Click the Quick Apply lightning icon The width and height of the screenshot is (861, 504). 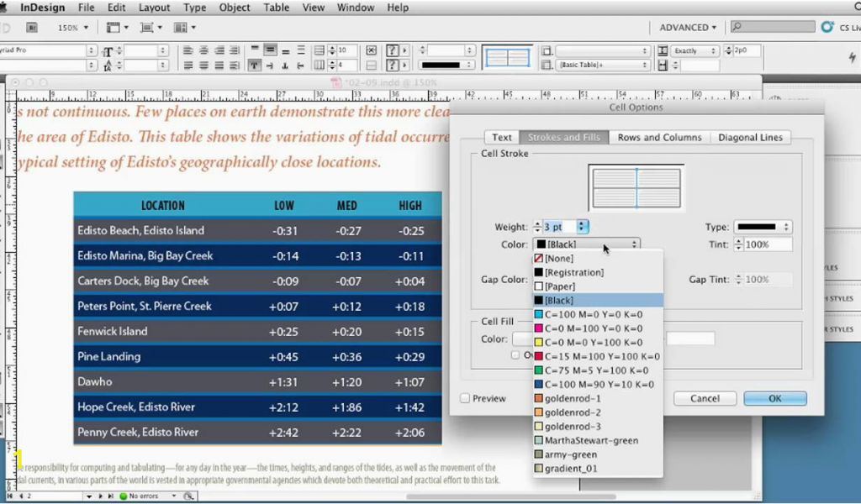[x=852, y=57]
